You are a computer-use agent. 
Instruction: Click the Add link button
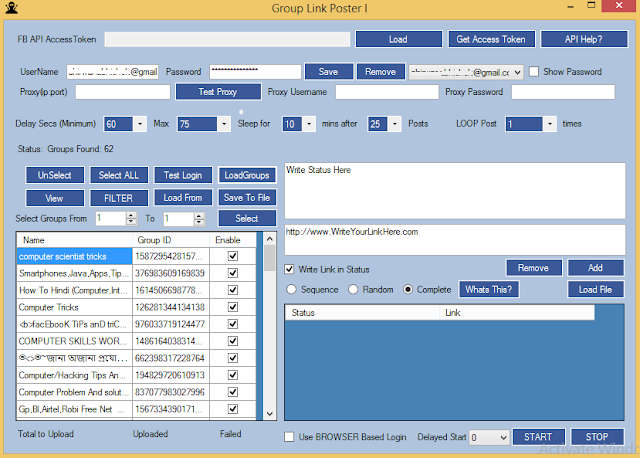596,268
